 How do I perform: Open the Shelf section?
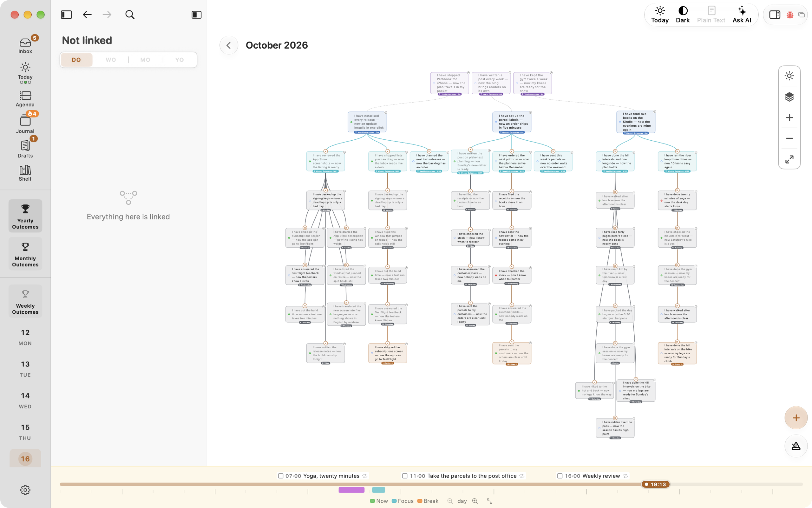[x=25, y=173]
